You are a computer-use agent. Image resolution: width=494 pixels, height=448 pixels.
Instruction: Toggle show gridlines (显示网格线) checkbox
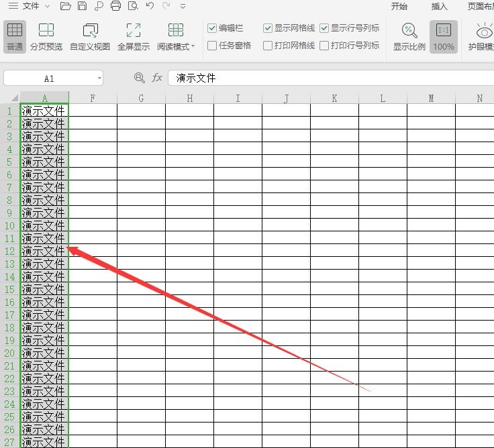click(268, 28)
